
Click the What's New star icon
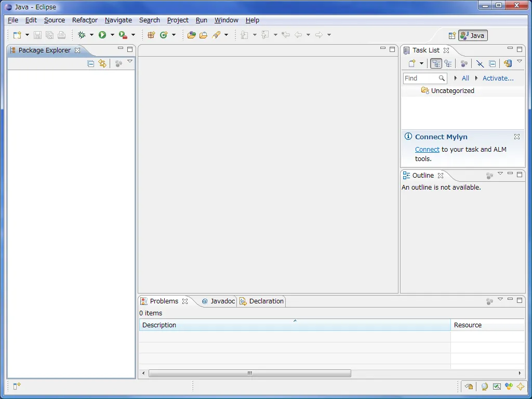coord(521,386)
